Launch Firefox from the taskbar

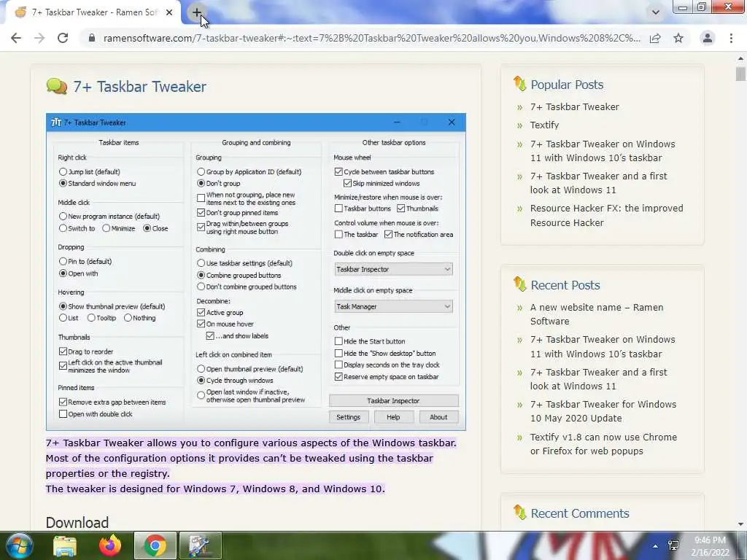pyautogui.click(x=110, y=545)
